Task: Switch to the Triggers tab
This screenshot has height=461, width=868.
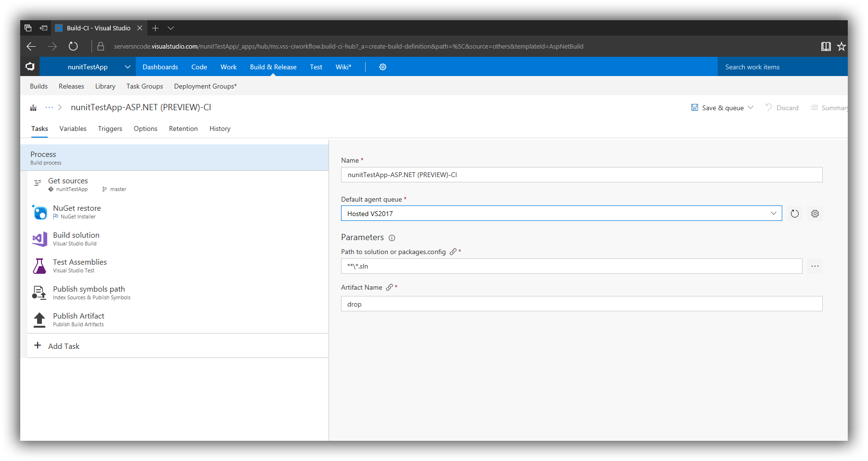Action: coord(110,128)
